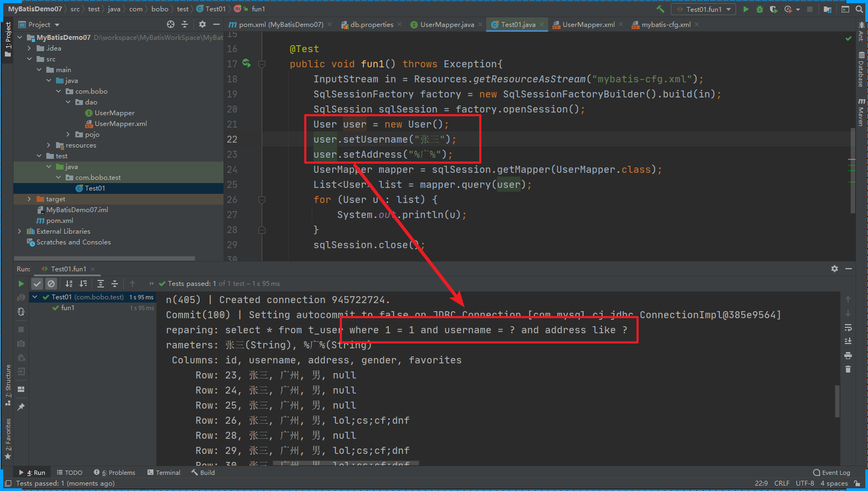Click the locate-file crosshair icon in Project panel

click(171, 24)
